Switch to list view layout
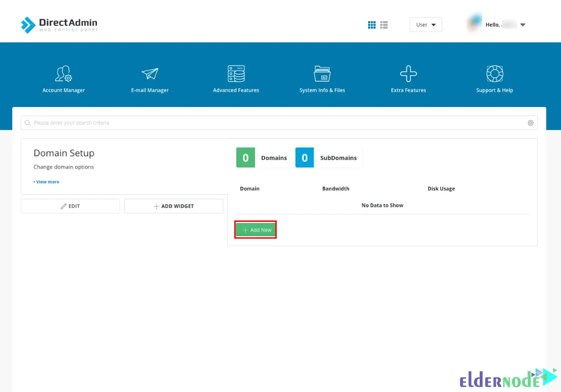Viewport: 561px width, 392px height. [384, 25]
